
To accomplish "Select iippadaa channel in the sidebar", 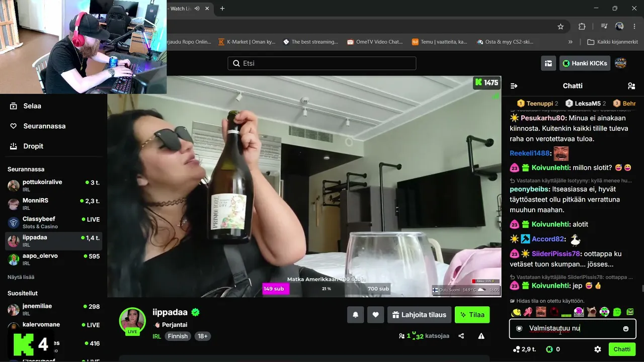I will tap(53, 241).
